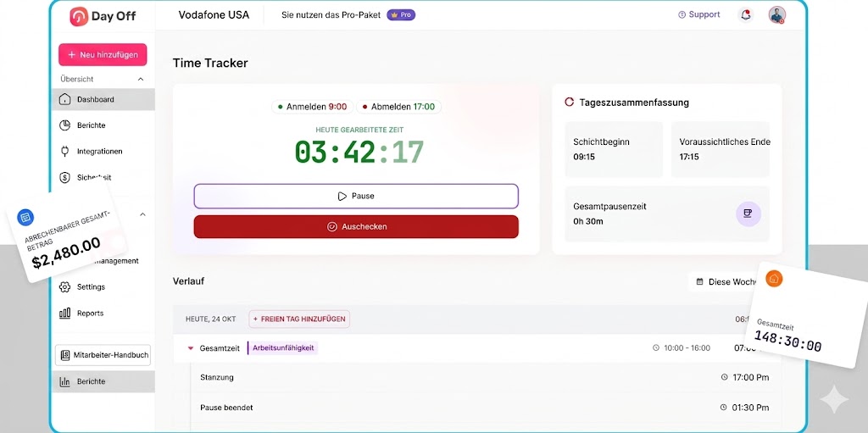Click the Diese Woche calendar icon
This screenshot has width=868, height=433.
[699, 282]
